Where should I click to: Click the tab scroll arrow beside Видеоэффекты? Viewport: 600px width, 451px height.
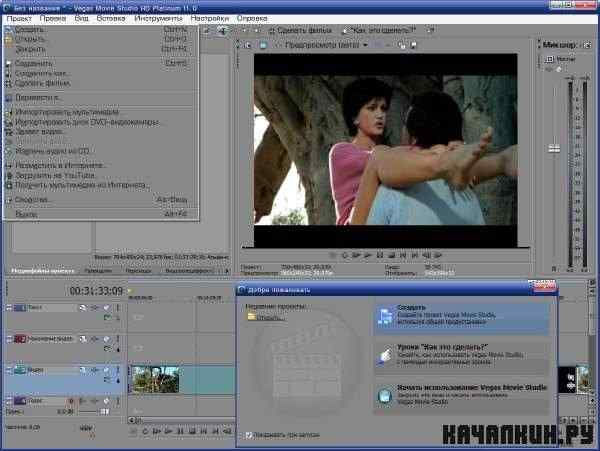226,270
